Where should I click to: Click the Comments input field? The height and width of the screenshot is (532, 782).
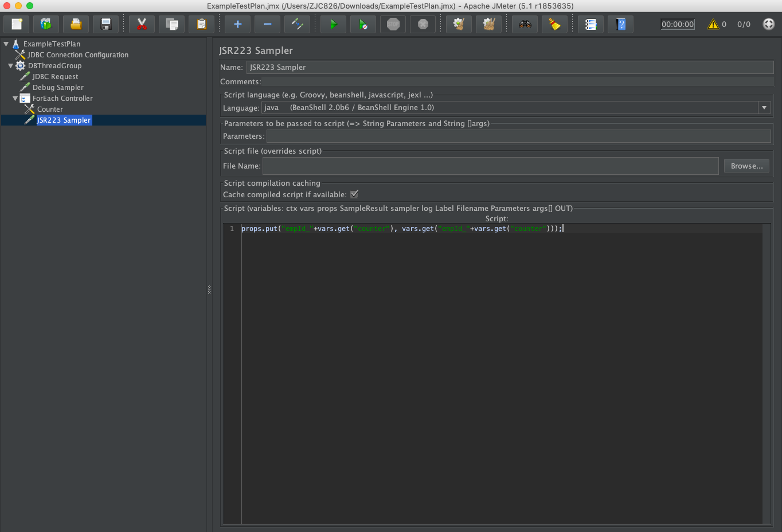click(518, 81)
